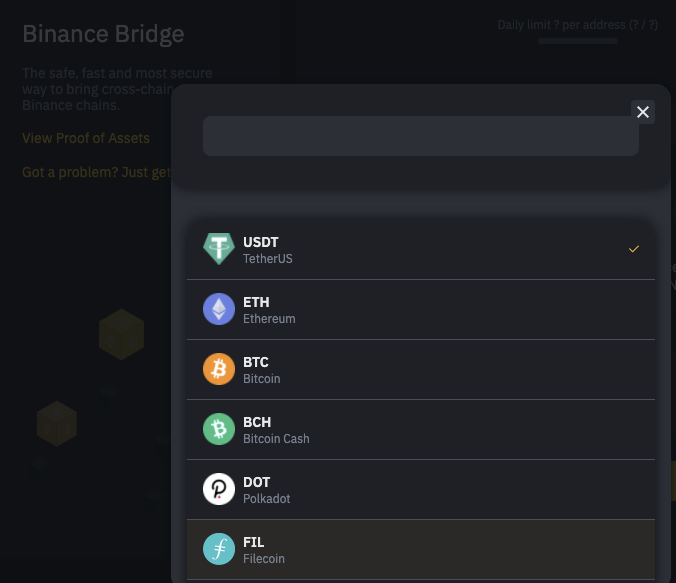The image size is (676, 583).
Task: Click the Ethereum diamond logo icon
Action: (219, 309)
